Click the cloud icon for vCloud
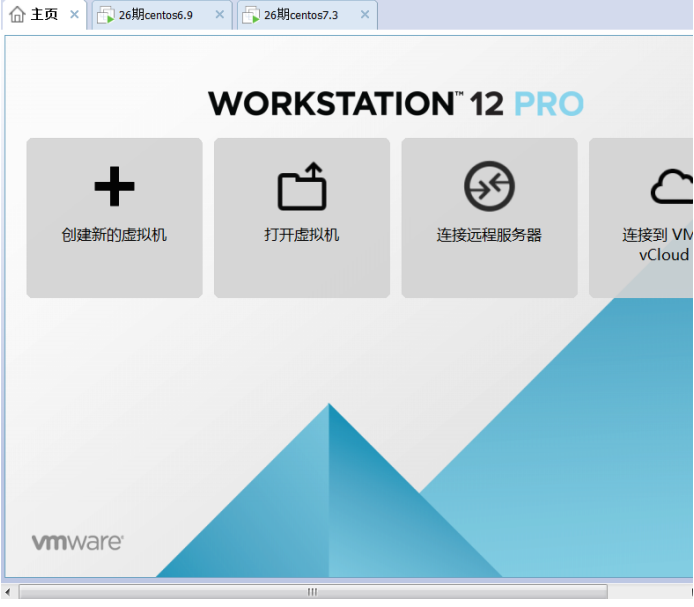The width and height of the screenshot is (694, 607). 672,186
